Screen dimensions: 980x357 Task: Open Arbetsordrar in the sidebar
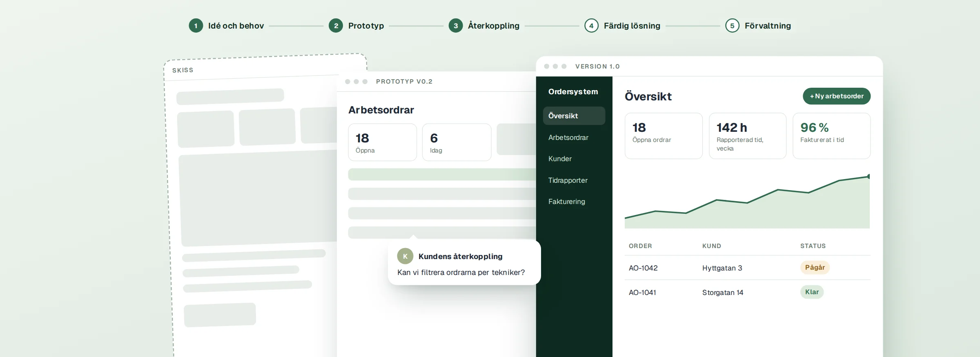pyautogui.click(x=568, y=137)
